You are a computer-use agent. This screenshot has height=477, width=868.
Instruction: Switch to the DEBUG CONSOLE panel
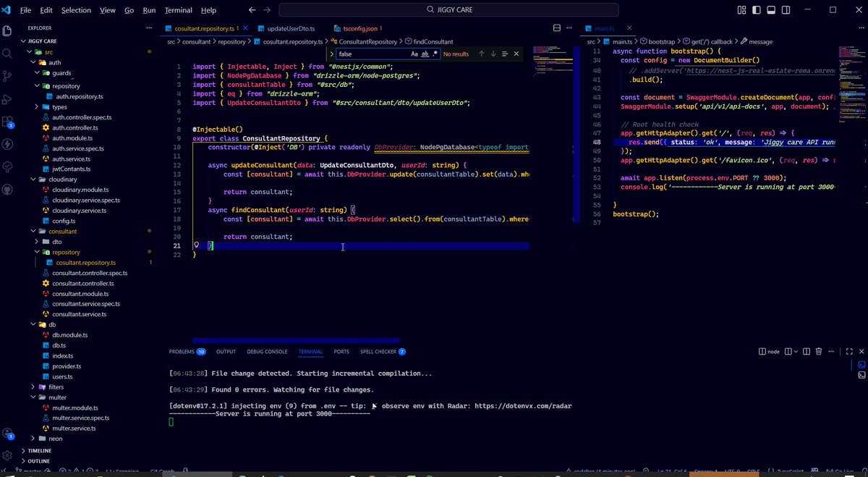coord(267,351)
